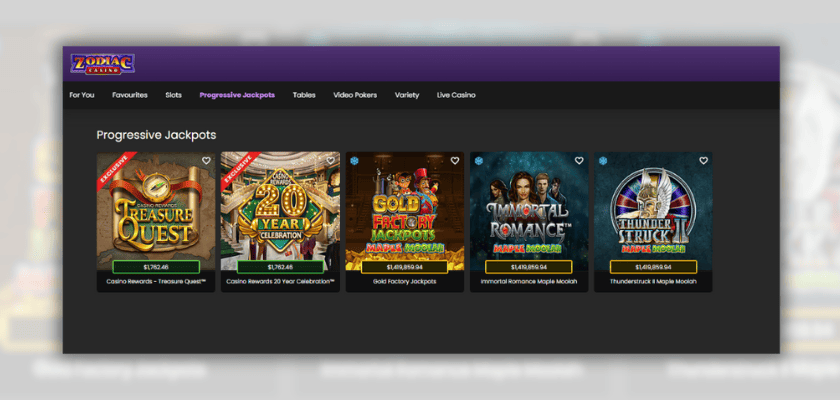Toggle the heart on Thunderstruck II card
Viewport: 840px width, 400px height.
pos(703,161)
